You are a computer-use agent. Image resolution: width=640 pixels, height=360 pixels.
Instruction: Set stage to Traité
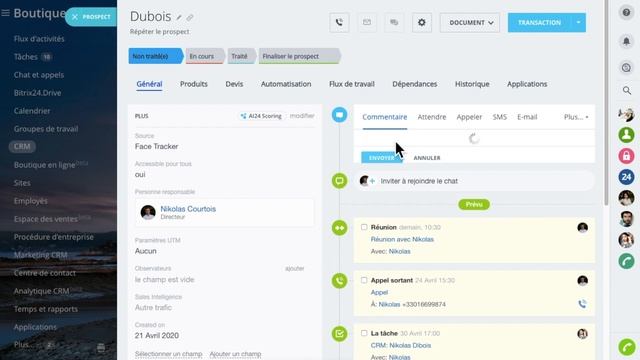click(241, 56)
